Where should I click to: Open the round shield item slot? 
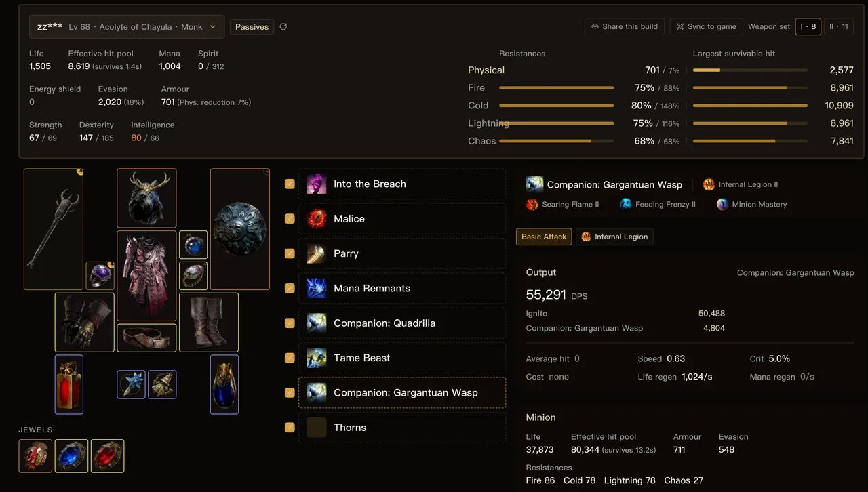tap(240, 229)
